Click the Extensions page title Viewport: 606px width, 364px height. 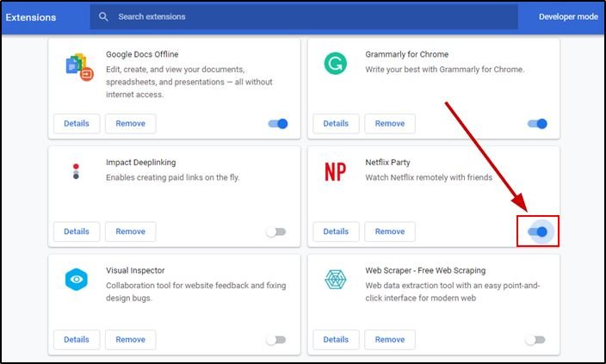tap(31, 17)
